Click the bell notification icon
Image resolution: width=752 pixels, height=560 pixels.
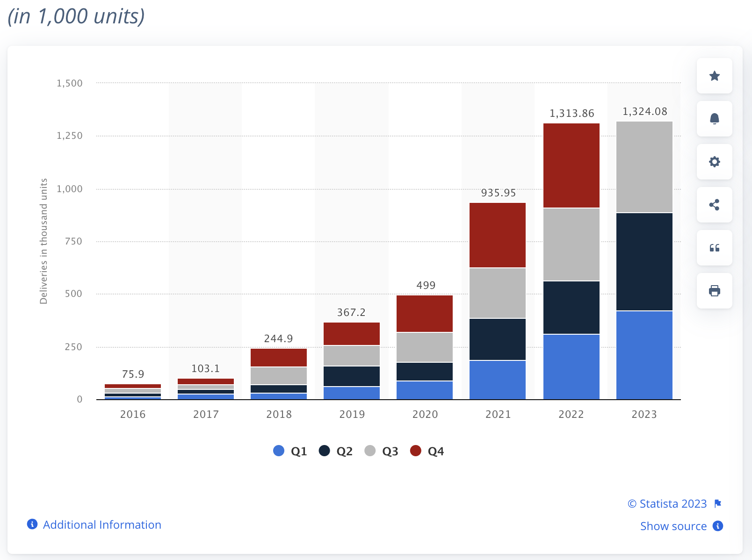pyautogui.click(x=714, y=119)
